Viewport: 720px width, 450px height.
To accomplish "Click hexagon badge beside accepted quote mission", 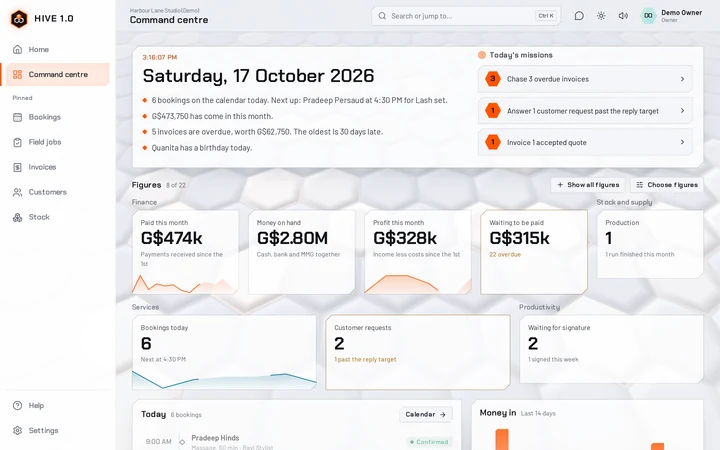I will [493, 142].
